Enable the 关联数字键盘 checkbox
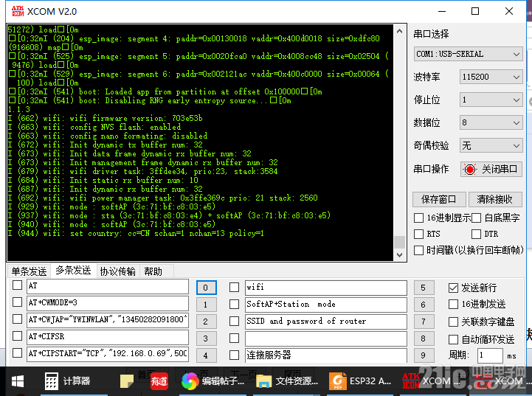The height and width of the screenshot is (396, 532). pos(453,322)
